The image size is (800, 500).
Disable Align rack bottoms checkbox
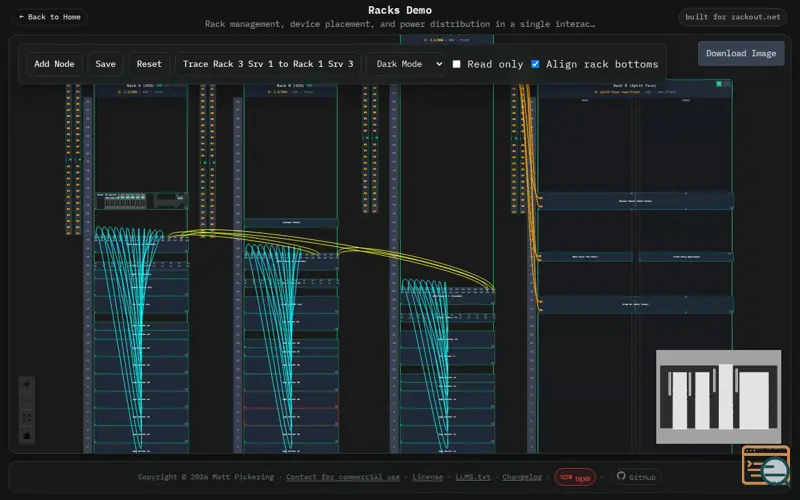click(535, 64)
